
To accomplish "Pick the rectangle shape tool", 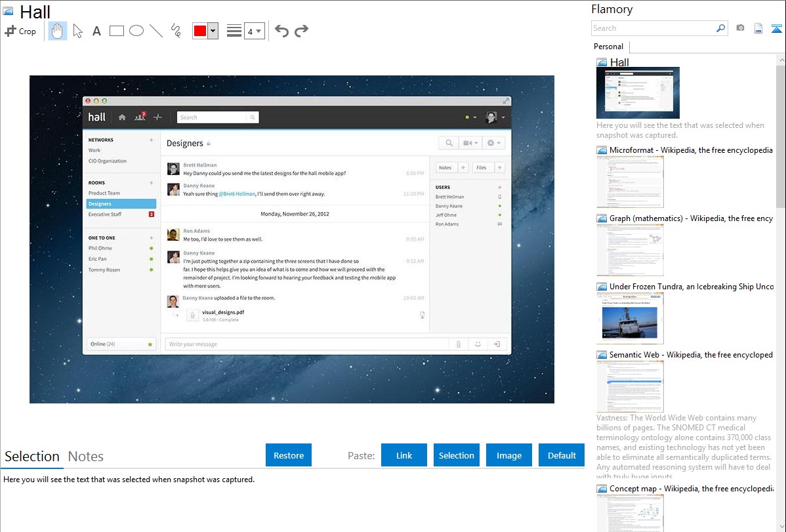I will click(x=117, y=31).
